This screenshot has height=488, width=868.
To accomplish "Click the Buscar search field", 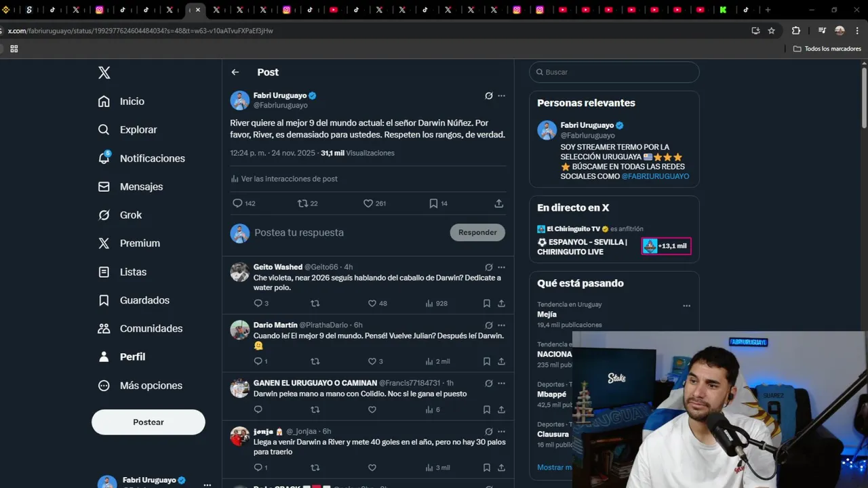I will [x=614, y=72].
